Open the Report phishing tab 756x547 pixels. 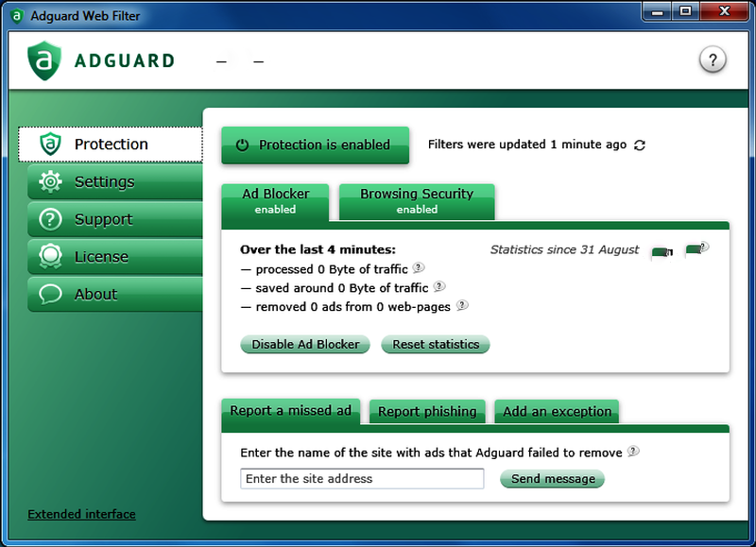[x=427, y=412]
